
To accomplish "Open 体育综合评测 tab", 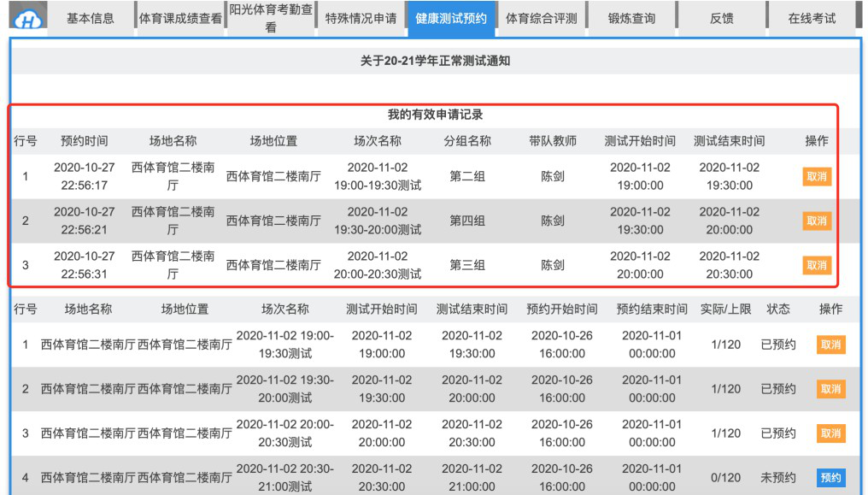I will 541,19.
